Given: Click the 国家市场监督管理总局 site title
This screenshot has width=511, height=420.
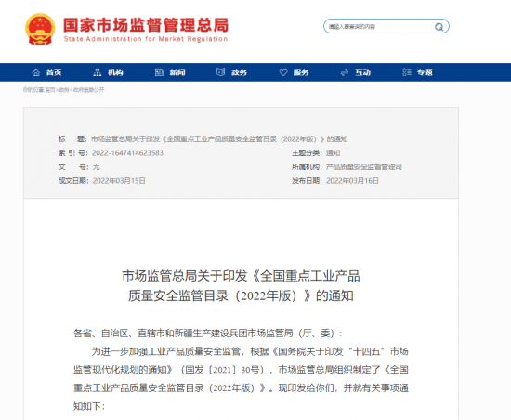Looking at the screenshot, I should 146,25.
